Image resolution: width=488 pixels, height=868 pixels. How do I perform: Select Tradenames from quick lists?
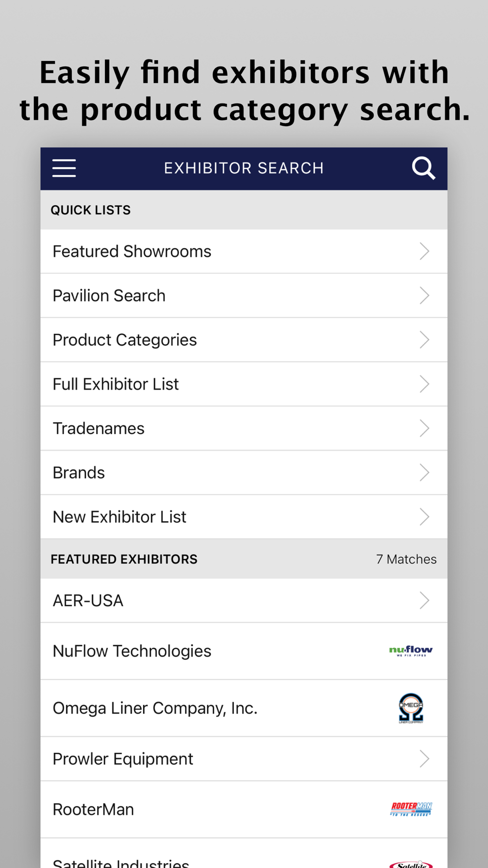[x=99, y=429]
